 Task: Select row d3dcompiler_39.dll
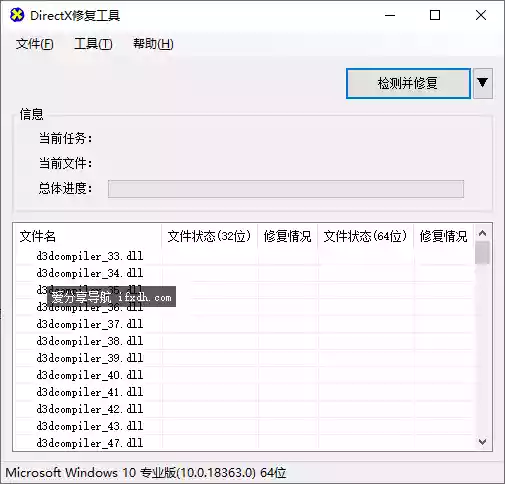pyautogui.click(x=244, y=358)
